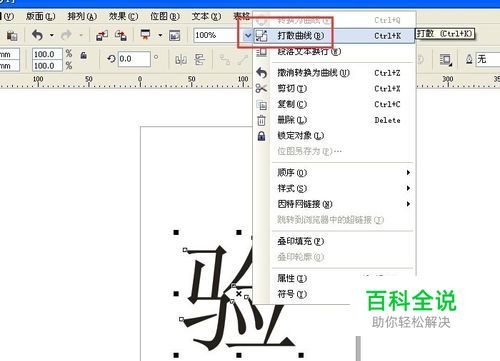
Task: Open the undo history dropdown arrow
Action: (52, 35)
